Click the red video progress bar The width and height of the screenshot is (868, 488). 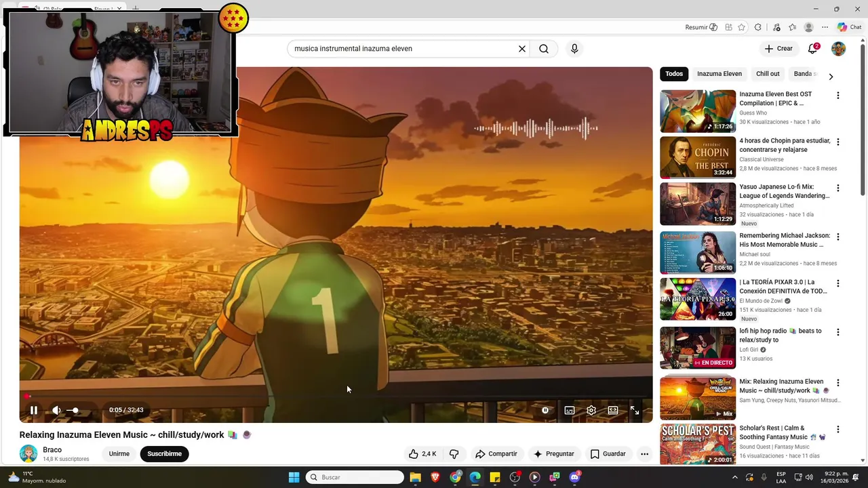(x=336, y=396)
